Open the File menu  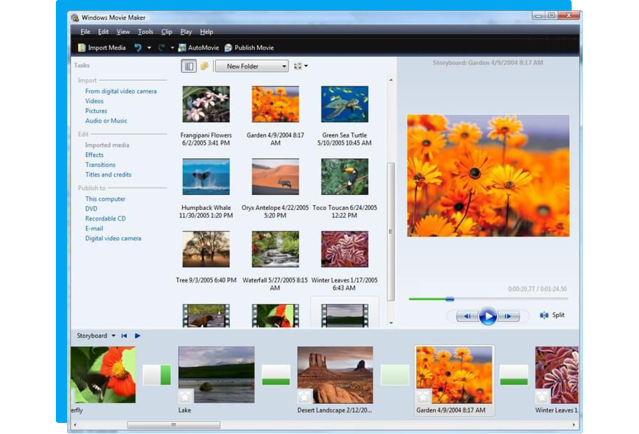(85, 31)
